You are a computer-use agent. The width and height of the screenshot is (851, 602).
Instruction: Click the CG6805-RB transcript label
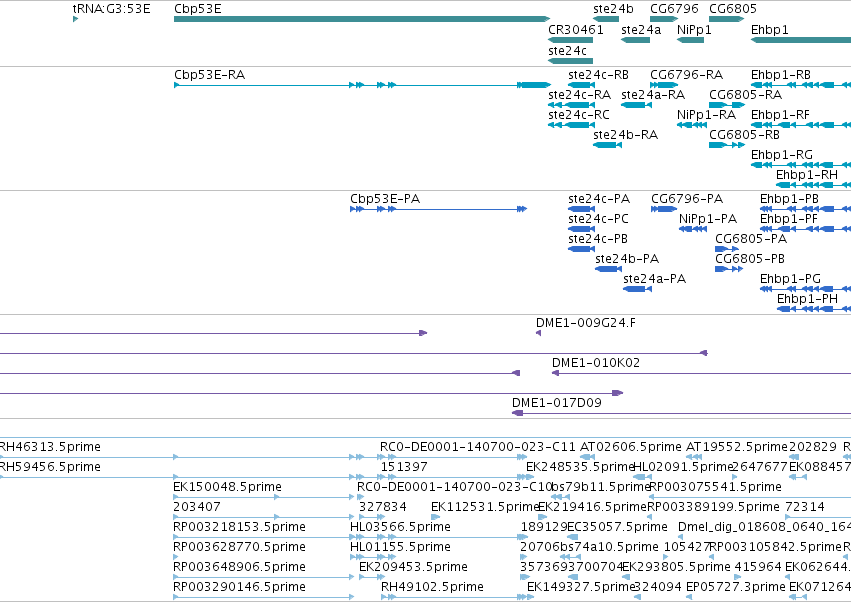744,135
